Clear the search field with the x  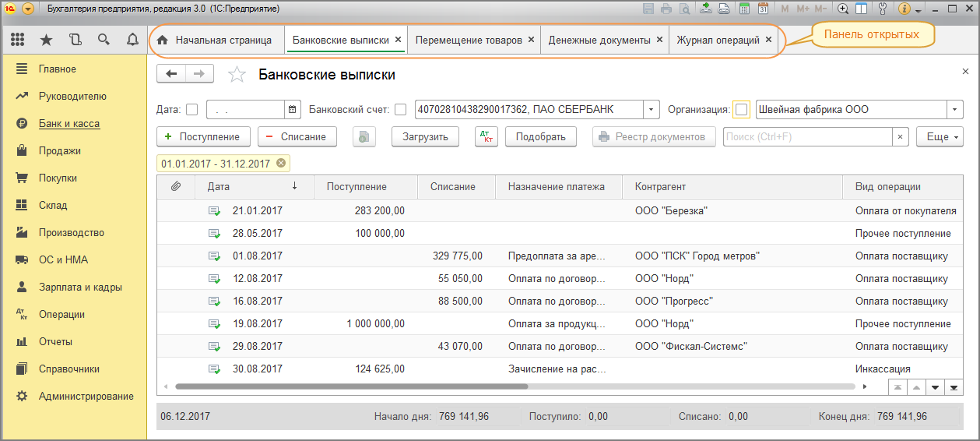(x=900, y=136)
